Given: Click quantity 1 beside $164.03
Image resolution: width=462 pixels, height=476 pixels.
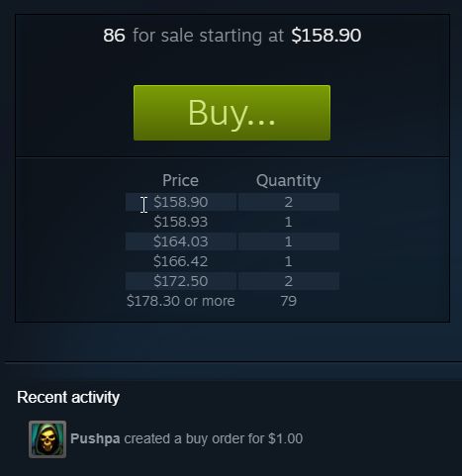Looking at the screenshot, I should (x=289, y=241).
